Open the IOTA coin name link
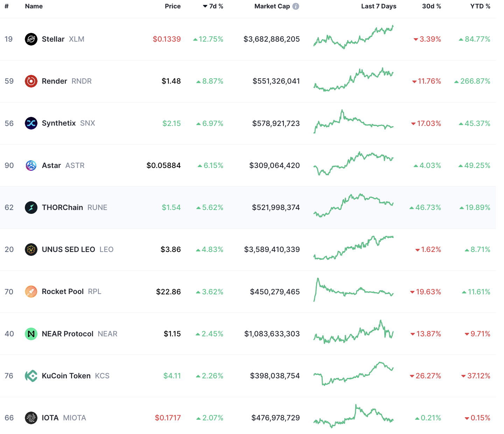 50,418
